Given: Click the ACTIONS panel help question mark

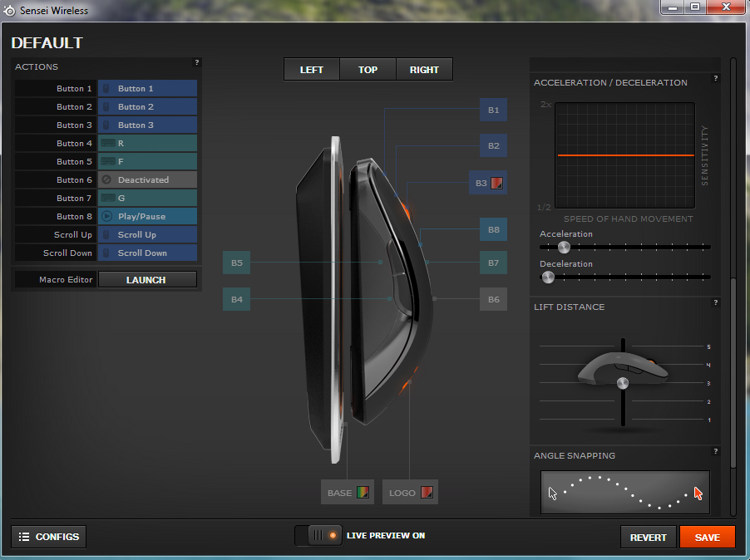Looking at the screenshot, I should [196, 62].
